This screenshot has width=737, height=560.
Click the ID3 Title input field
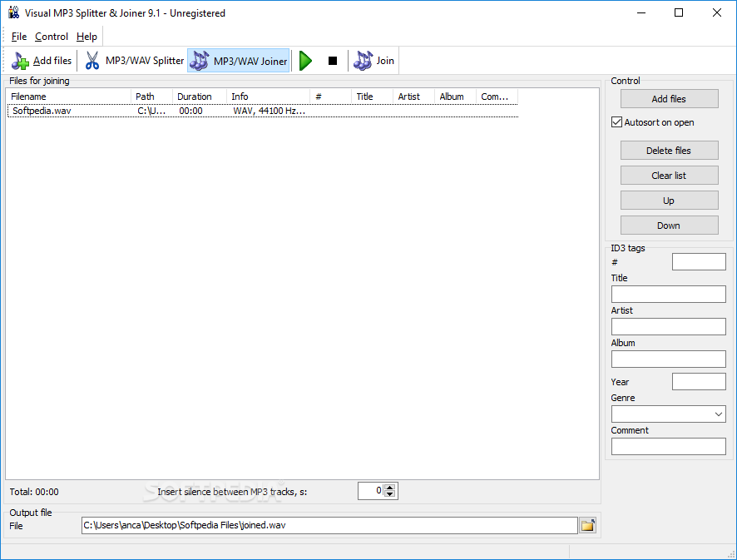(669, 295)
